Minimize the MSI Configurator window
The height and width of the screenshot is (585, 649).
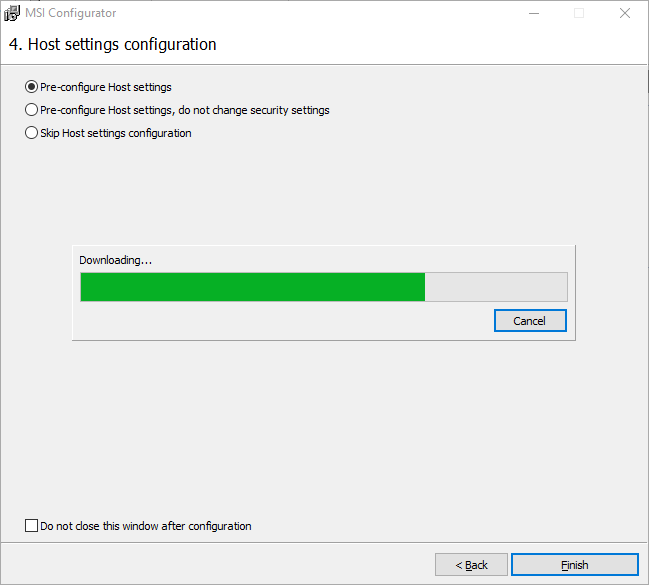coord(533,13)
